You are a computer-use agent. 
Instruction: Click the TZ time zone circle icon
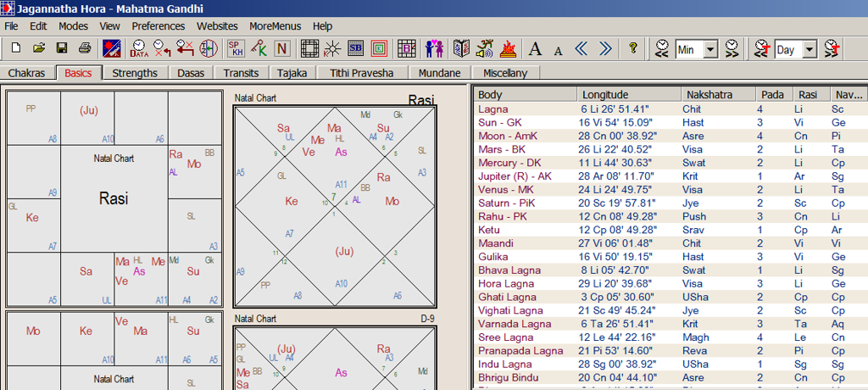[209, 49]
